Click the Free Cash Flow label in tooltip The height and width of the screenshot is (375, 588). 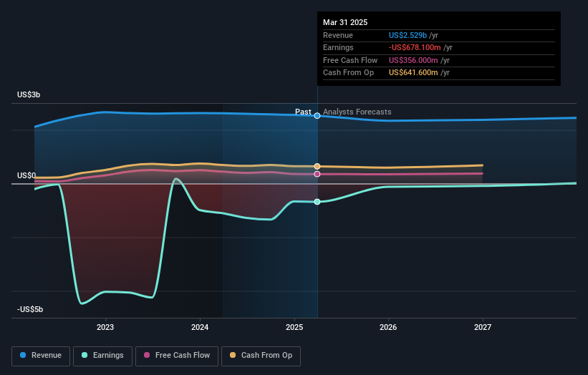click(x=350, y=60)
